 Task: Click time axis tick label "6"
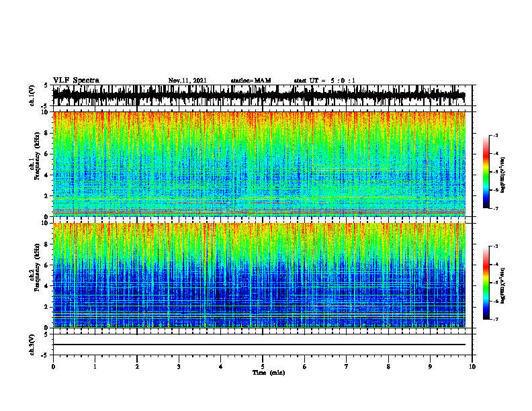point(305,367)
